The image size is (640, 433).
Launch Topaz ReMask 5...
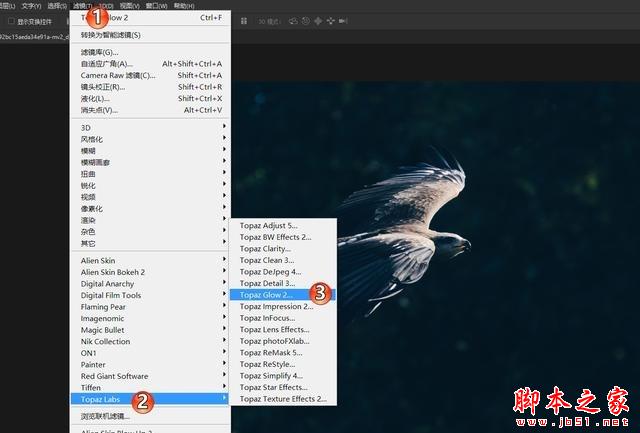pos(283,353)
